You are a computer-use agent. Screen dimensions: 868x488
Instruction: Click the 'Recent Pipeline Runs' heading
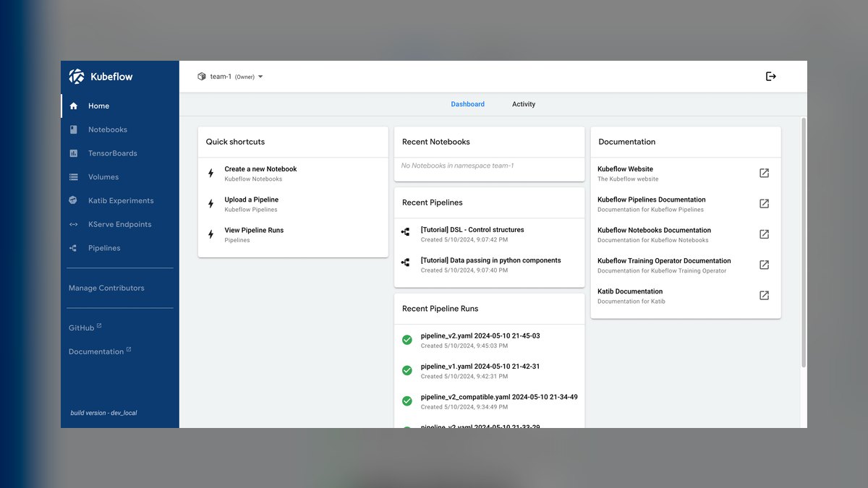440,309
